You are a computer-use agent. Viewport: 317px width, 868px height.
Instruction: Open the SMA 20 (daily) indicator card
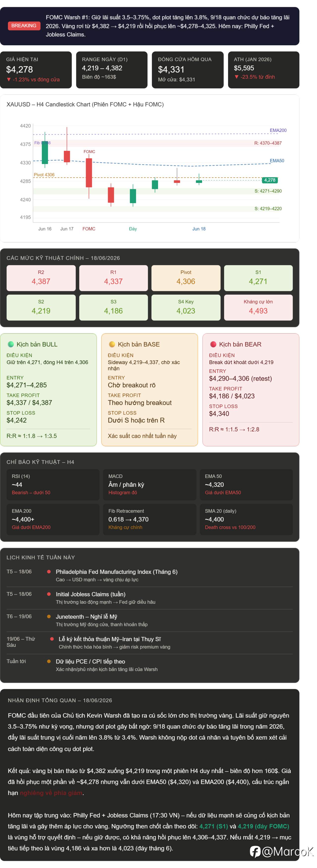coord(246,519)
